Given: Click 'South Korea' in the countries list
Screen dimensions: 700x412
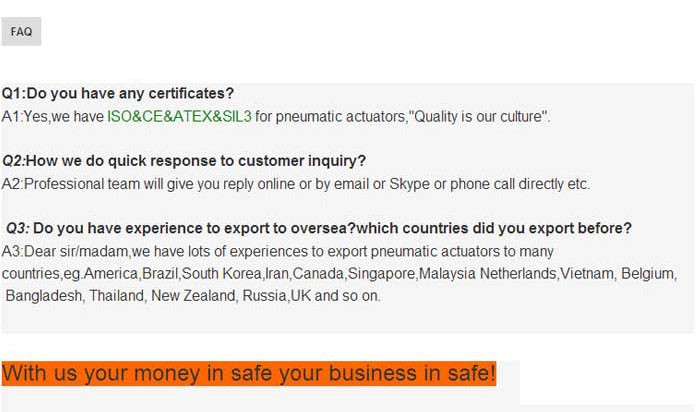Looking at the screenshot, I should click(221, 273).
